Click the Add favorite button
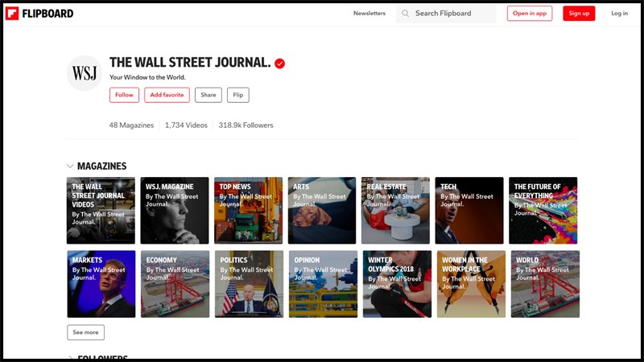 [167, 95]
